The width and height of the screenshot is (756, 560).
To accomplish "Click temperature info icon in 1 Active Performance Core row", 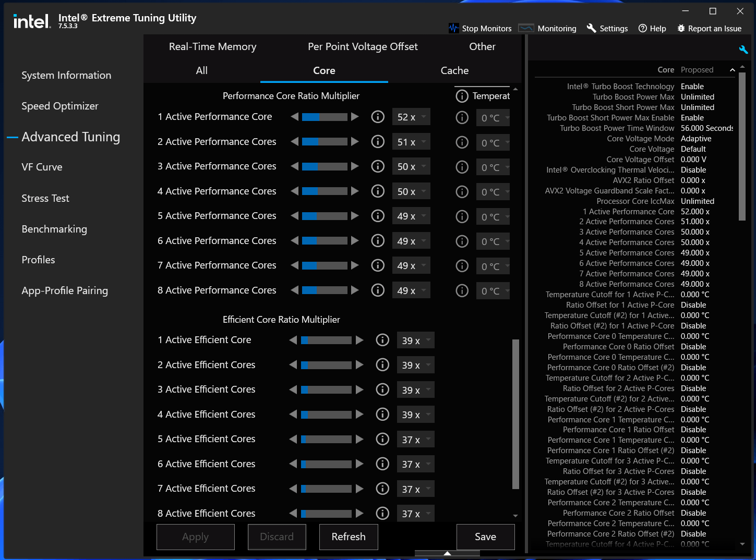I will tap(462, 118).
